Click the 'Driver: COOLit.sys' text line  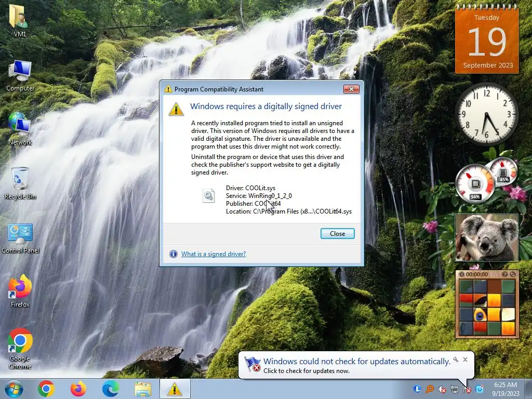pyautogui.click(x=251, y=188)
